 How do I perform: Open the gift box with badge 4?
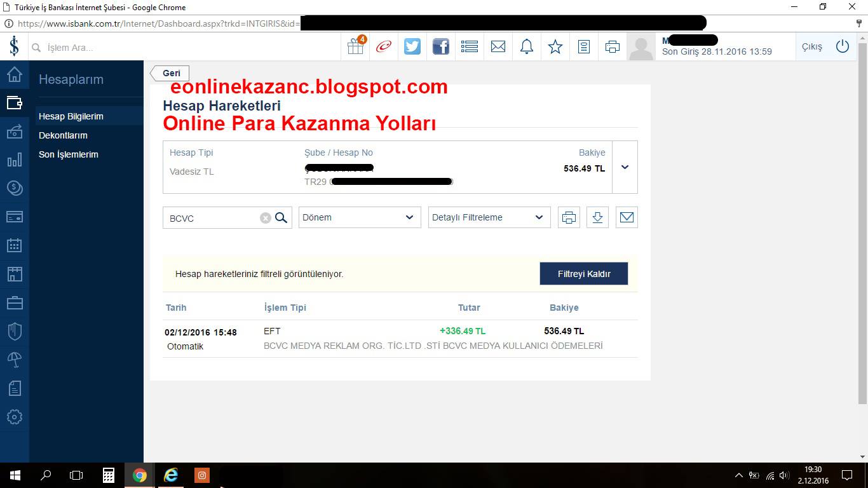[356, 46]
